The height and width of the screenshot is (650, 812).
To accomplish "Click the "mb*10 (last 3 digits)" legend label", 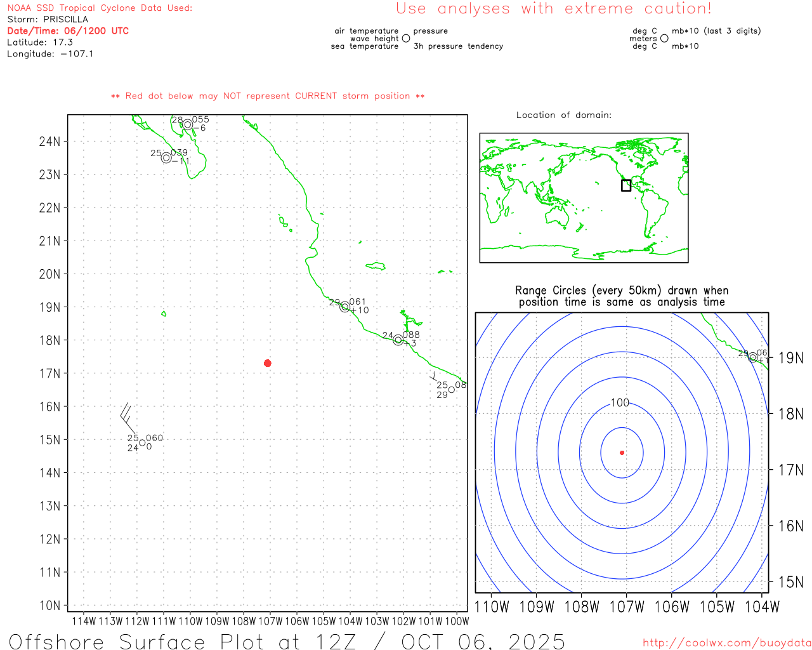I will point(716,30).
